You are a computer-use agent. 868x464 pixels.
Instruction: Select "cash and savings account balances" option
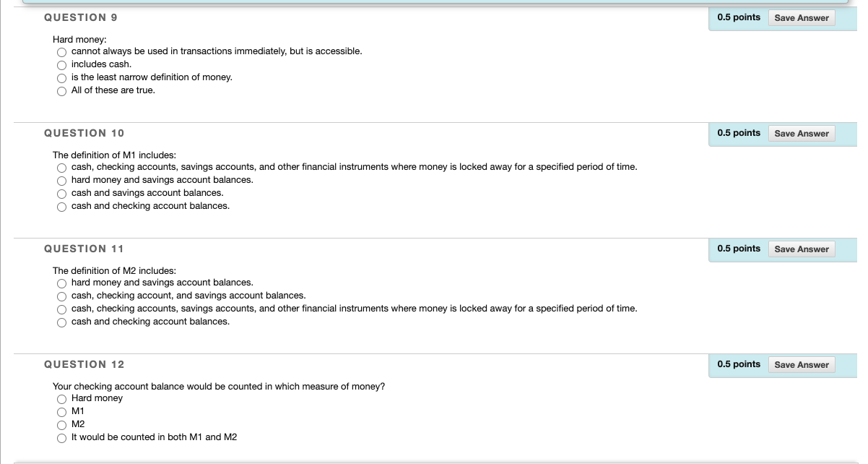click(x=61, y=194)
